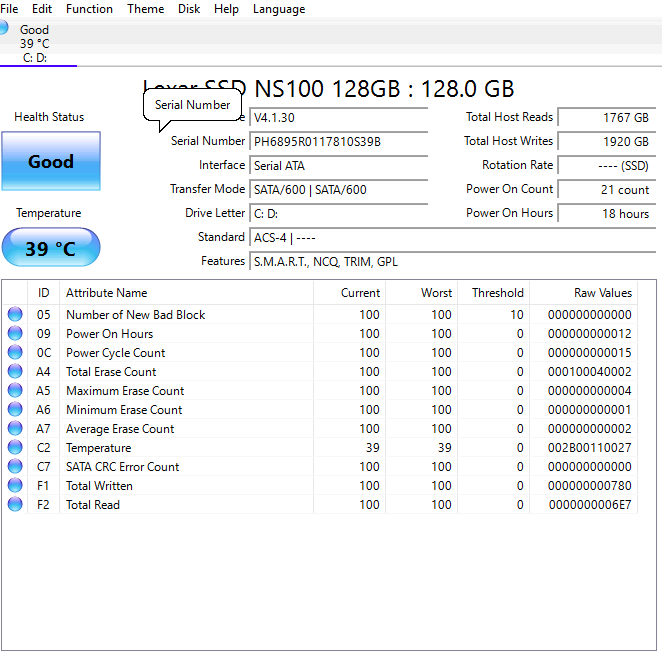
Task: Click the Serial Number label
Action: (x=208, y=141)
